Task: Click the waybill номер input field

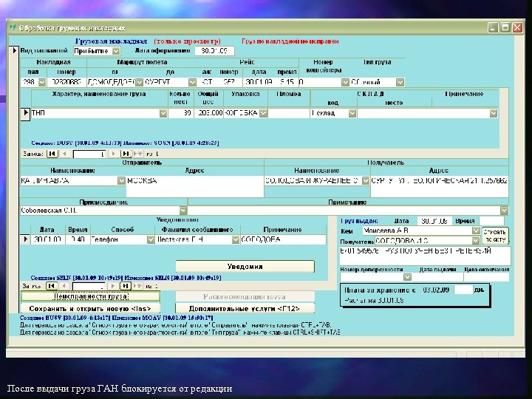Action: [66, 82]
